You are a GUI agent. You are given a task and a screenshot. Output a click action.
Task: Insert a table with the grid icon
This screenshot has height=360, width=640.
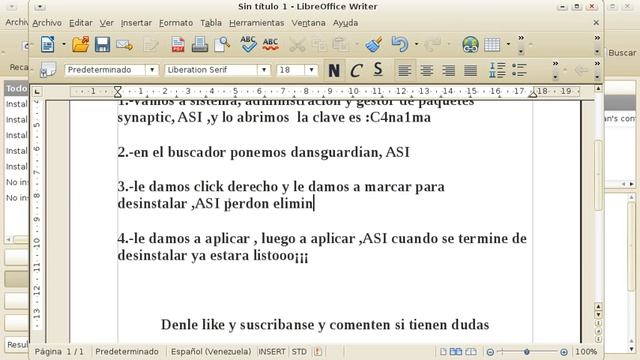pos(492,44)
